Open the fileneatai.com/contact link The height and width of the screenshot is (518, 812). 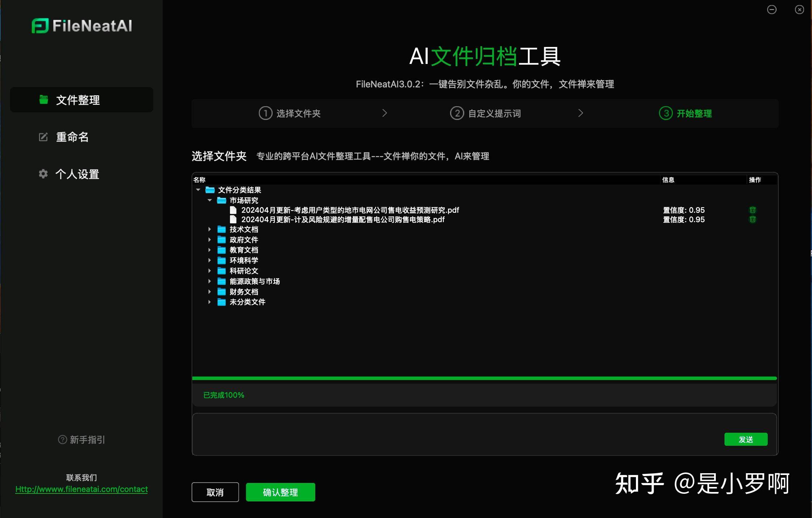81,489
